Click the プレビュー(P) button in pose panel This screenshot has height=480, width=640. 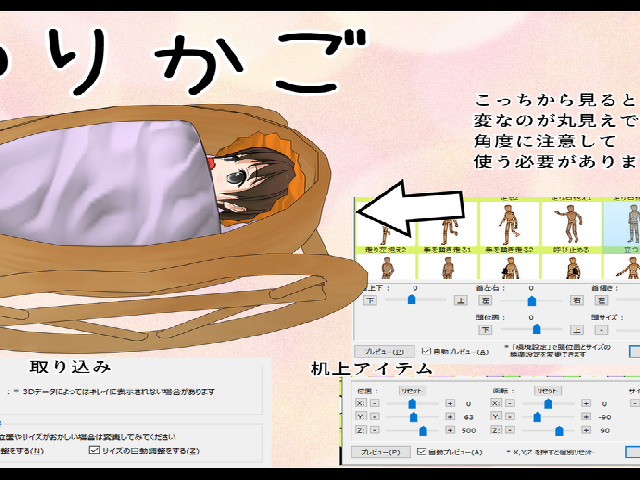coord(384,352)
